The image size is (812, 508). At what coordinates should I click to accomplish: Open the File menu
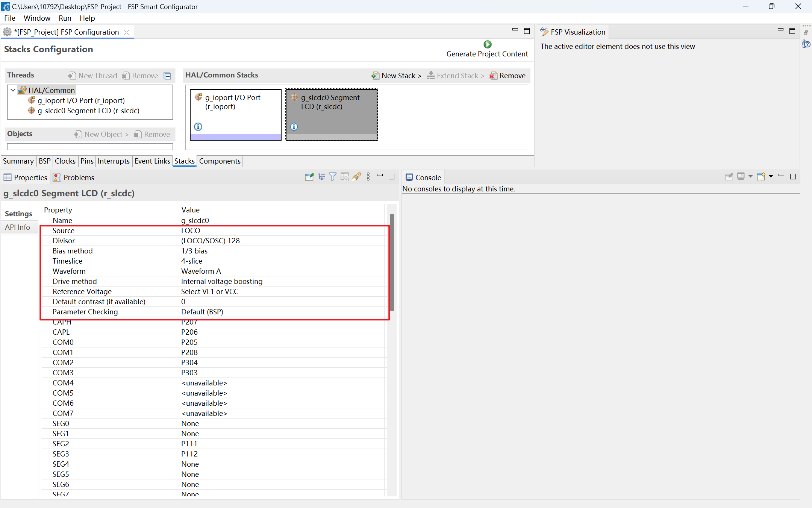click(10, 18)
